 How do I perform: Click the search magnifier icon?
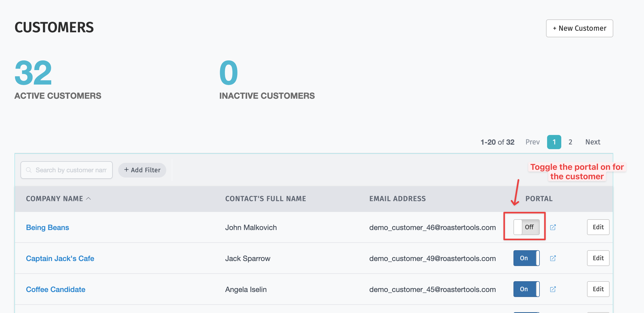[x=29, y=170]
